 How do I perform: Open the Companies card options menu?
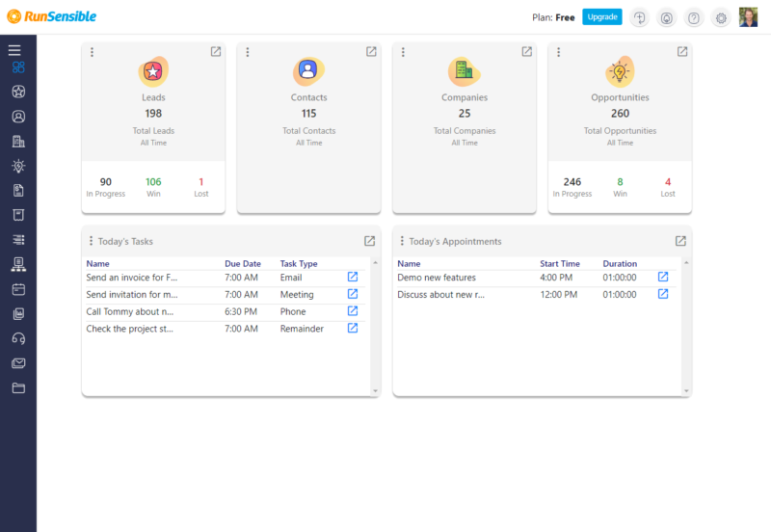coord(403,52)
